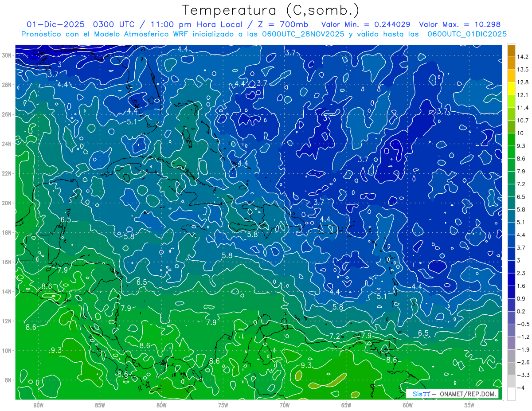Click the 13.5 value on color scale
The width and height of the screenshot is (532, 411).
pyautogui.click(x=522, y=70)
